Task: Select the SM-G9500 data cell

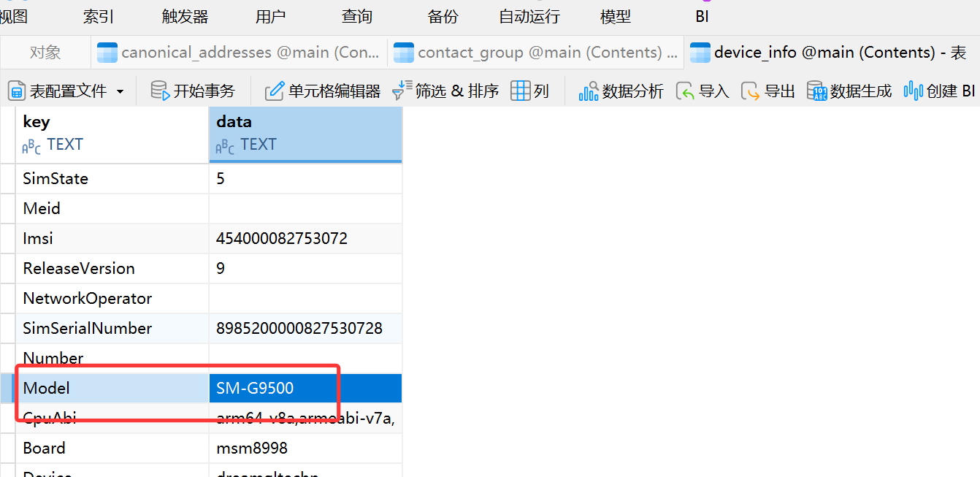Action: click(305, 388)
